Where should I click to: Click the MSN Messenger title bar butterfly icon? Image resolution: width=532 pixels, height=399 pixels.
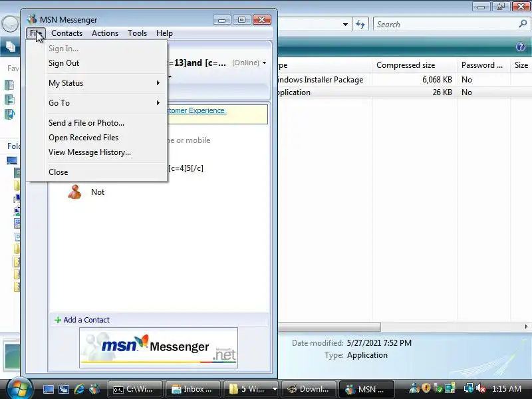pos(32,19)
